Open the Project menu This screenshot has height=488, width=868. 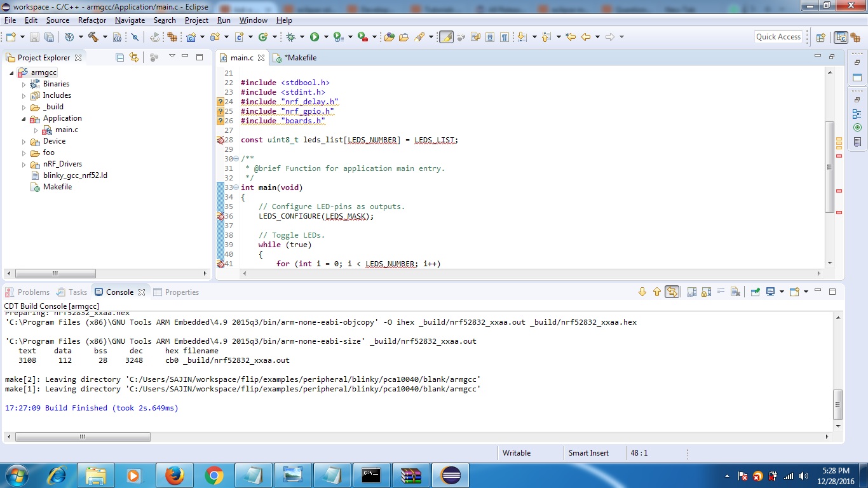196,20
